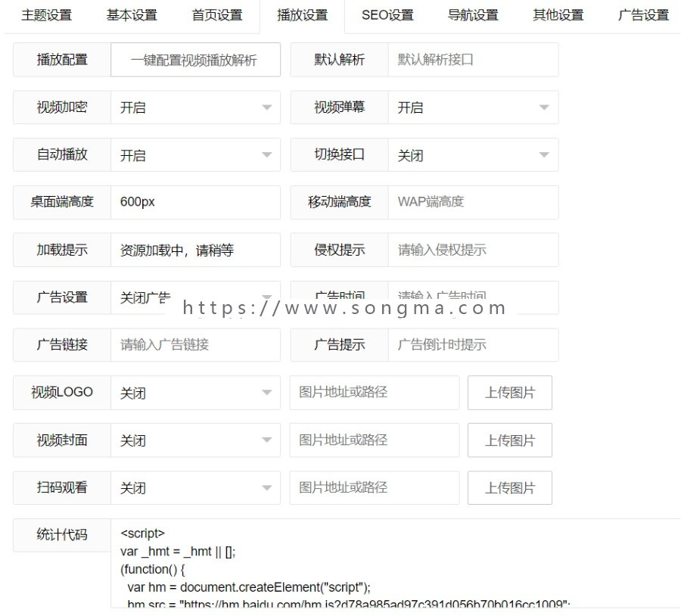
Task: Select the 播放设置 tab
Action: (302, 16)
